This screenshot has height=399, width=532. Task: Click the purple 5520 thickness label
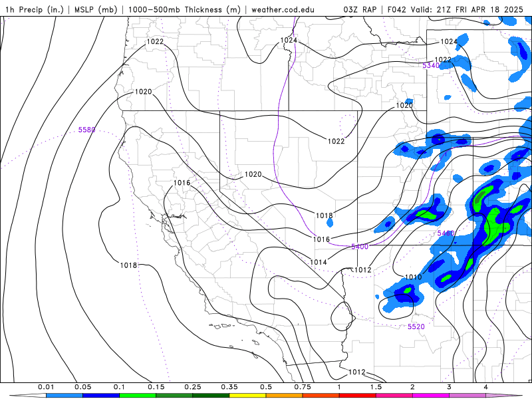point(416,327)
